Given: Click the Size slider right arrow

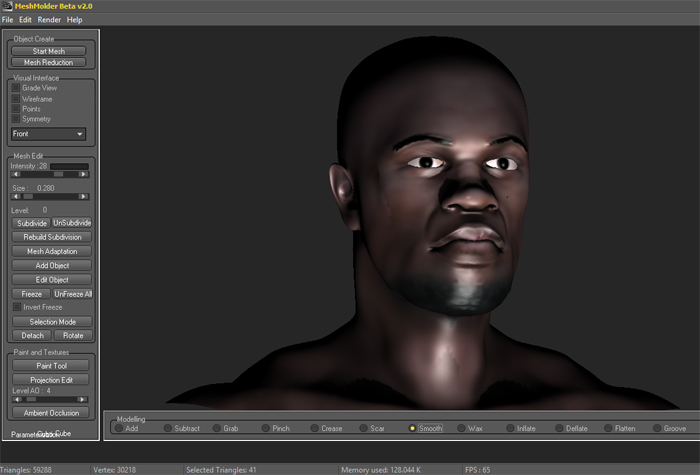Looking at the screenshot, I should [x=84, y=197].
